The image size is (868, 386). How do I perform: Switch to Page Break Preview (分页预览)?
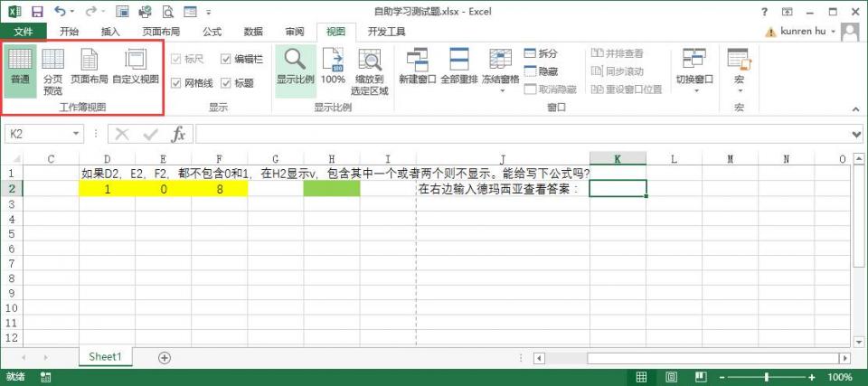point(53,71)
